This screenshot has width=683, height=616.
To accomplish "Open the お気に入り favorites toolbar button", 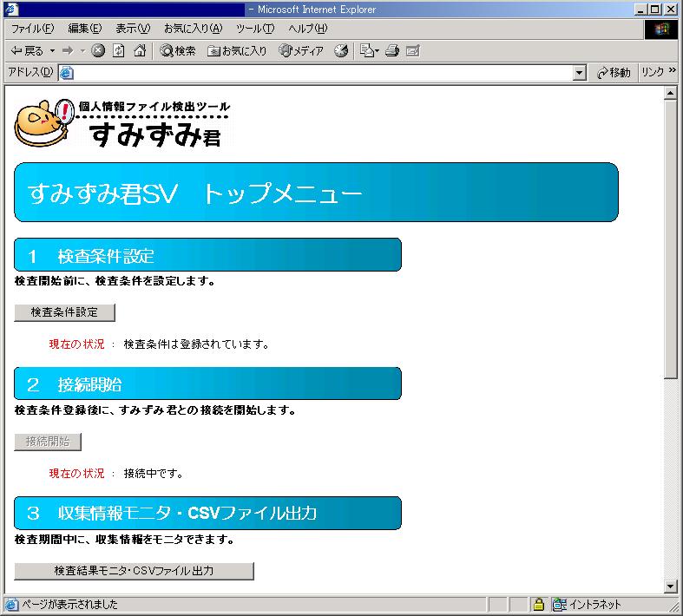I will click(237, 51).
